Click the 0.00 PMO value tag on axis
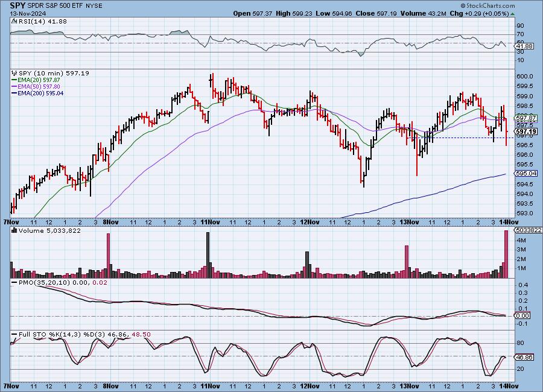This screenshot has width=543, height=392. (523, 315)
